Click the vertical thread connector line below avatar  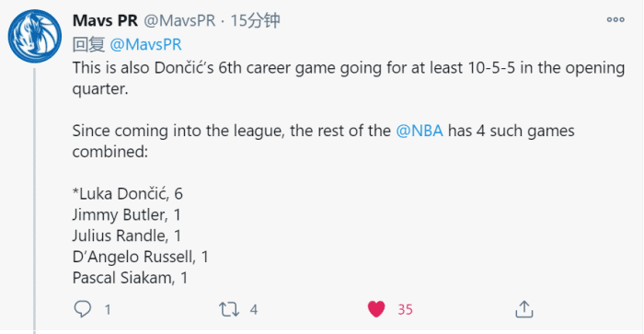click(35, 201)
